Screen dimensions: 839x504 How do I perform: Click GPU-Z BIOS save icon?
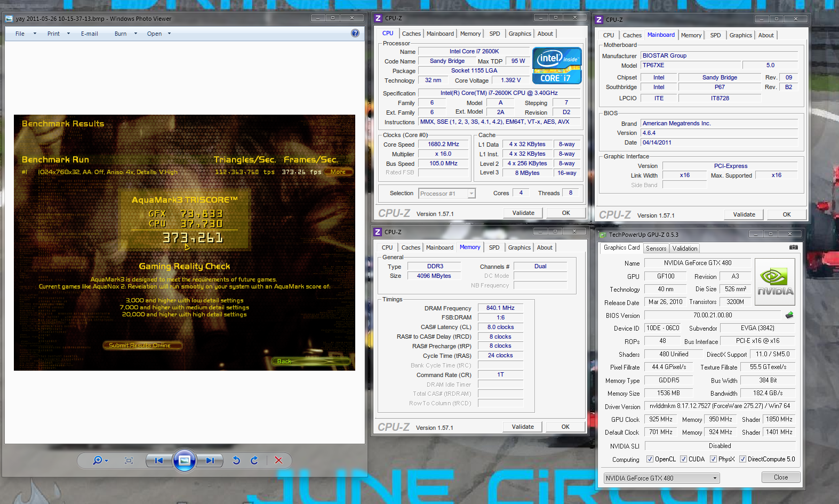(789, 315)
